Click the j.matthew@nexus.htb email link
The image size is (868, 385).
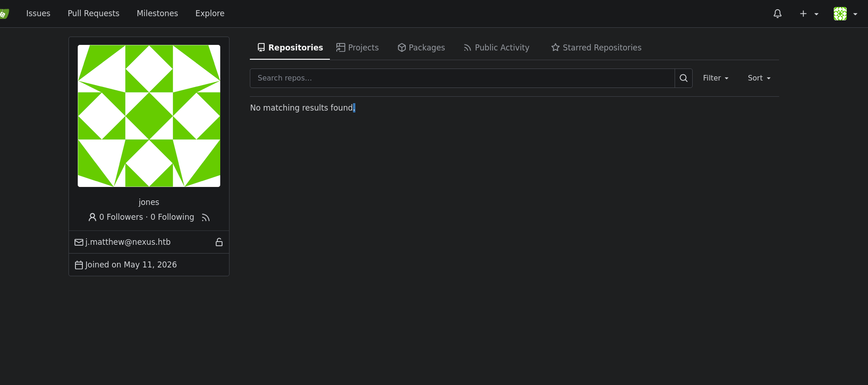(x=128, y=242)
